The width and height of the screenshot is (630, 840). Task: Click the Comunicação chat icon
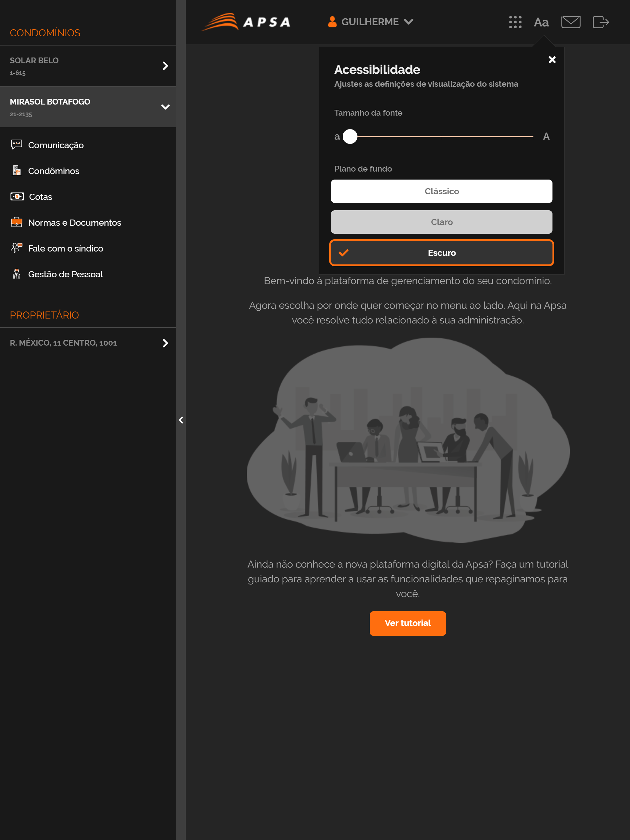point(16,145)
